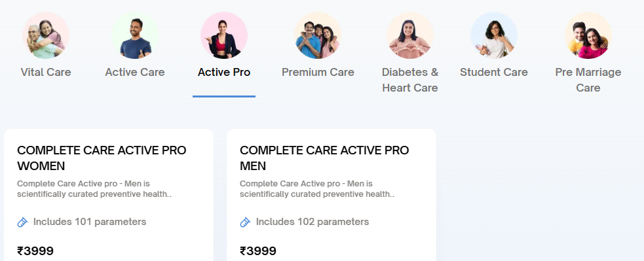The width and height of the screenshot is (644, 261).
Task: Select the Active Pro tab label
Action: click(x=224, y=72)
